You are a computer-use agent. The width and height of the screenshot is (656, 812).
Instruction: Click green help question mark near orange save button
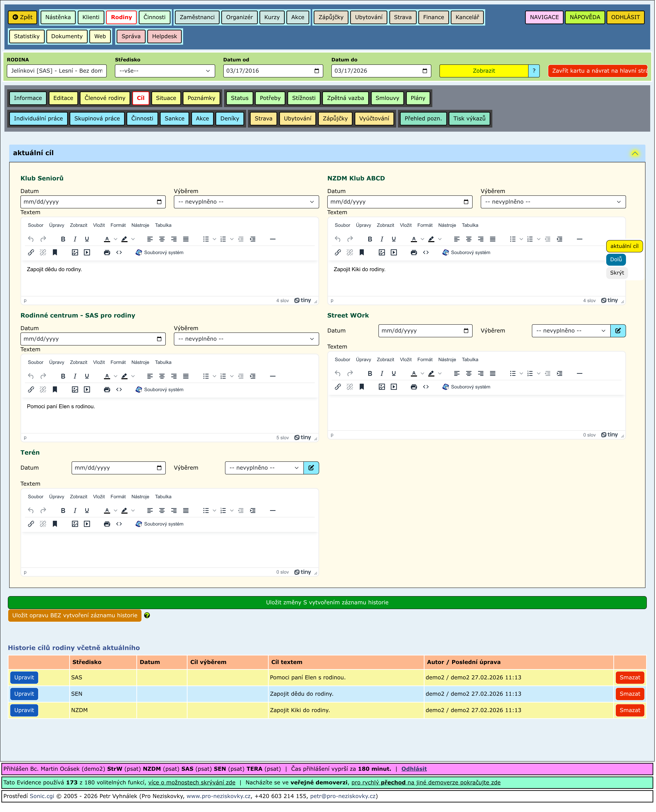click(x=147, y=615)
